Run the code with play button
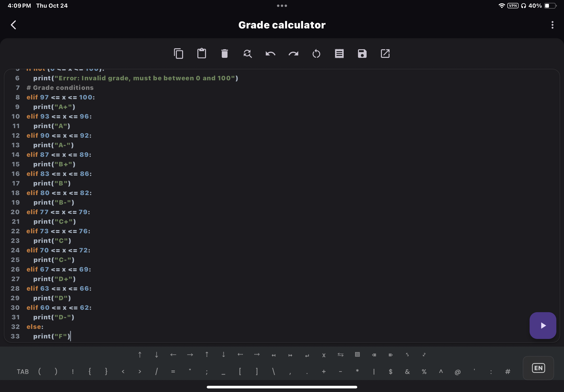This screenshot has width=564, height=392. click(543, 326)
